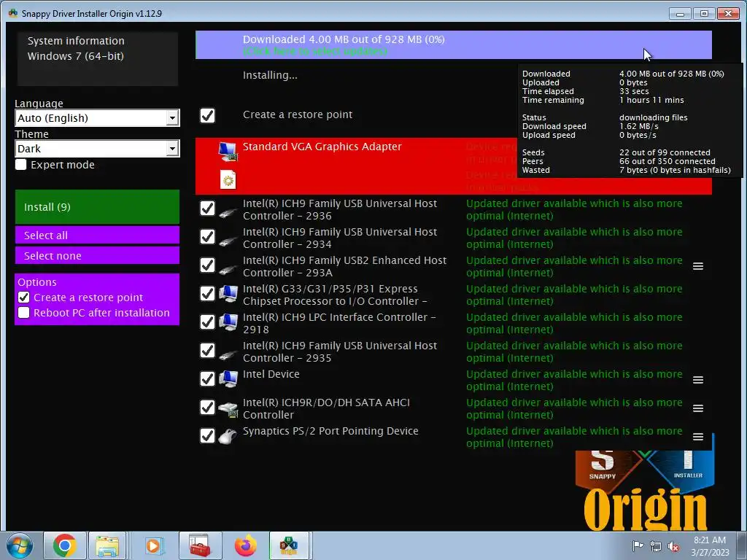Click the drive icon for SATA AHCI Controller
Screen dimensions: 747x560
pyautogui.click(x=228, y=410)
